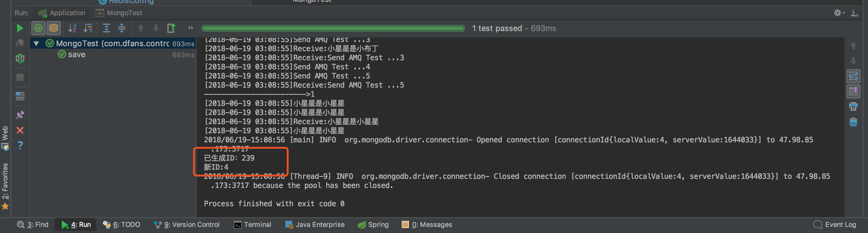Open the run panel settings gear dropdown

click(x=839, y=13)
